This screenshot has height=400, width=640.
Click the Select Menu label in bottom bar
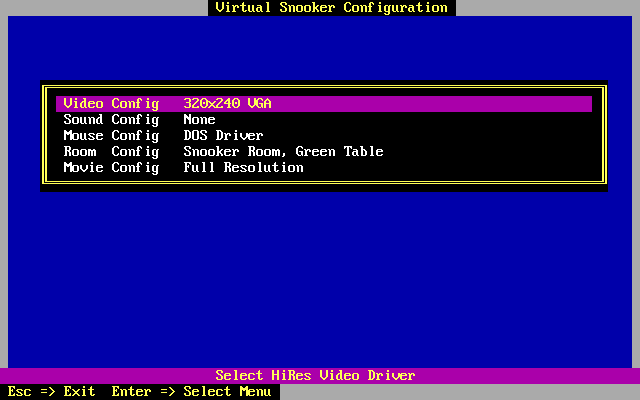[227, 392]
